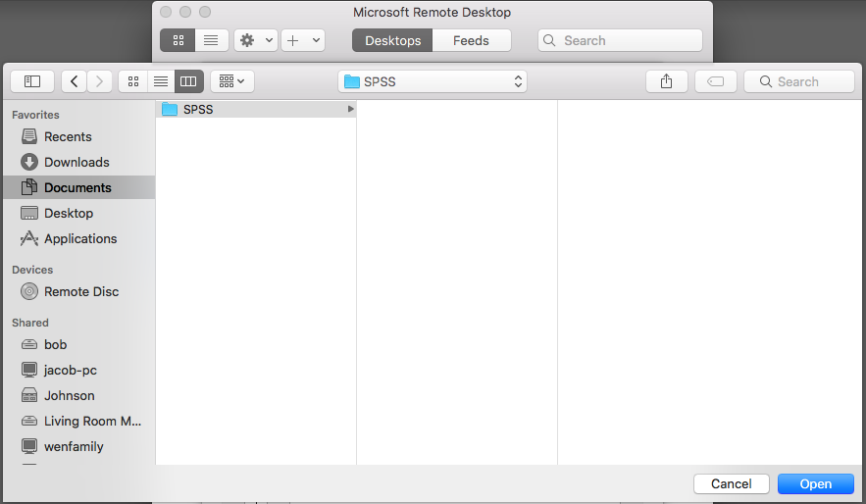This screenshot has height=504, width=866.
Task: Click the Cancel button
Action: 732,484
